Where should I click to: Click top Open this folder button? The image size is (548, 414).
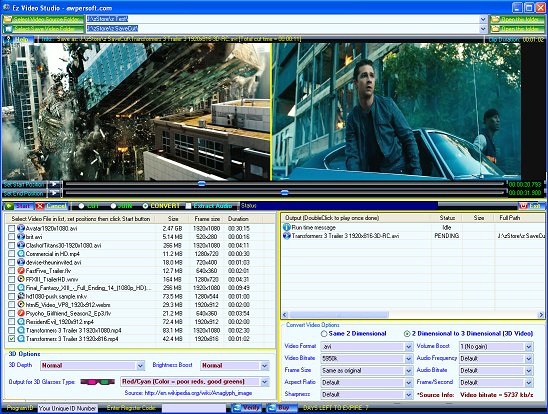coord(517,19)
